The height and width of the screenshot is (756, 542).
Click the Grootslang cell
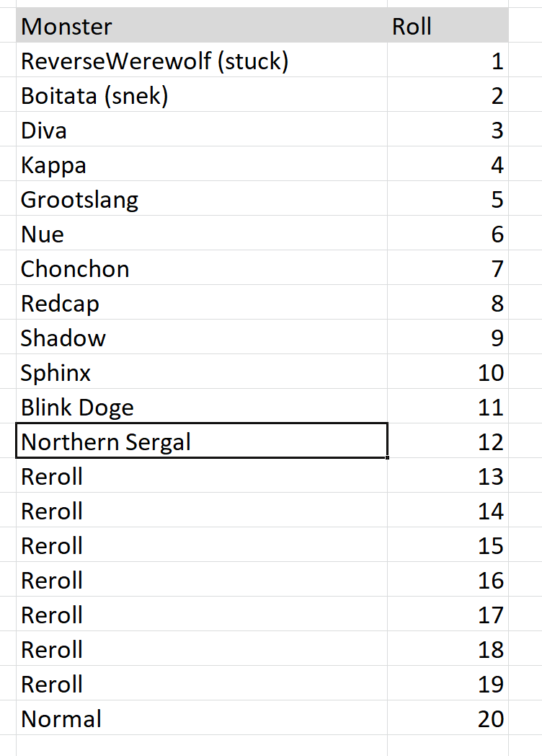(x=202, y=200)
